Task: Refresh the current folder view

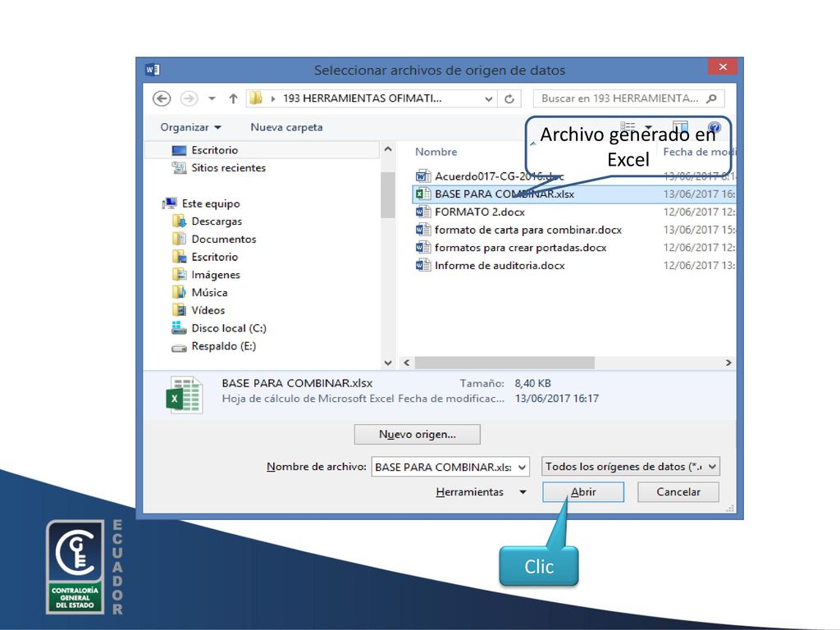Action: tap(509, 98)
